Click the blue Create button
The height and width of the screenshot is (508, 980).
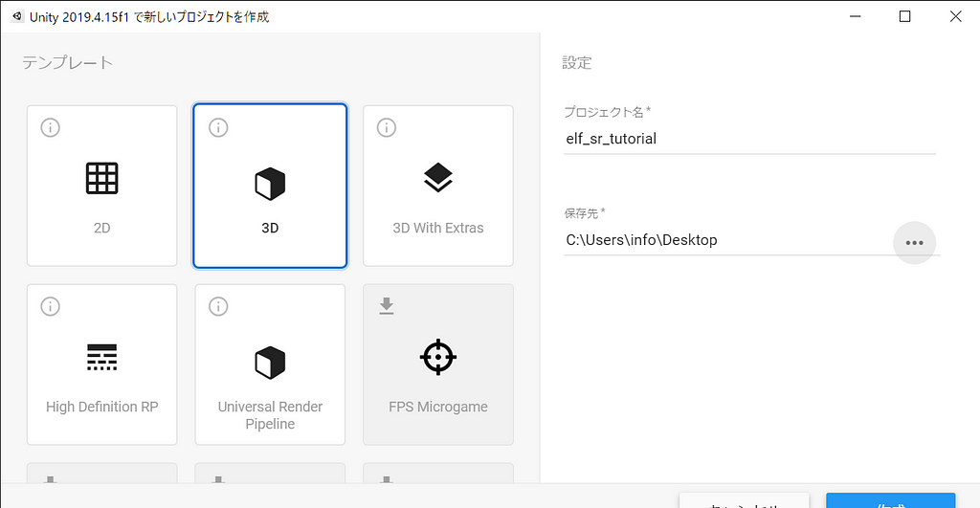pyautogui.click(x=891, y=500)
